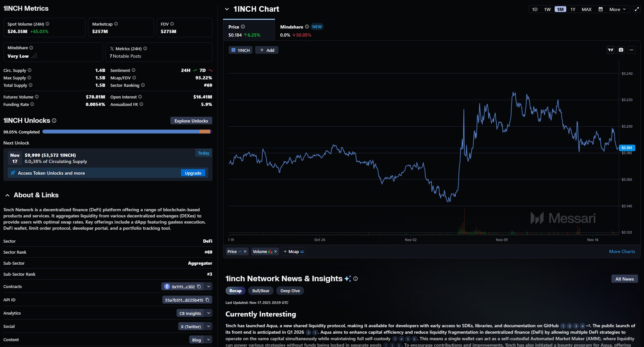The image size is (644, 347).
Task: Expand the Contracts dropdown arrow
Action: [209, 287]
